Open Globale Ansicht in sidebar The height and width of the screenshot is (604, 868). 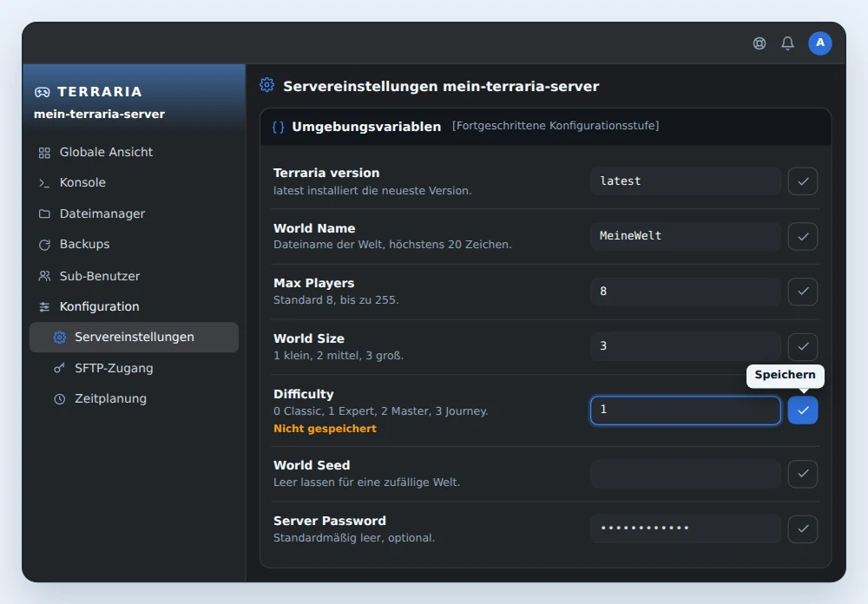pyautogui.click(x=134, y=152)
